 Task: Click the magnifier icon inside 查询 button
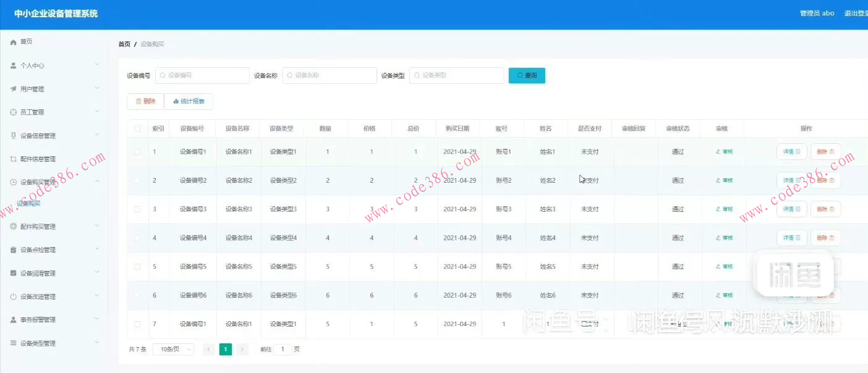point(519,75)
